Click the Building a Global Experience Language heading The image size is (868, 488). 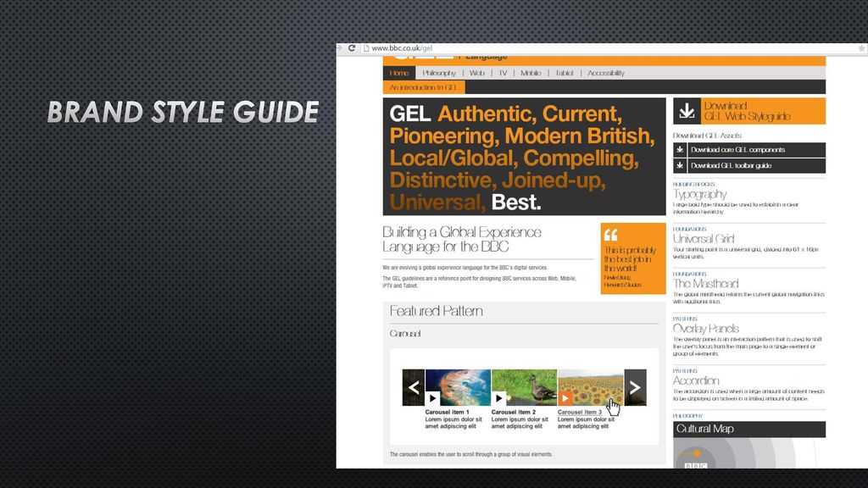462,240
